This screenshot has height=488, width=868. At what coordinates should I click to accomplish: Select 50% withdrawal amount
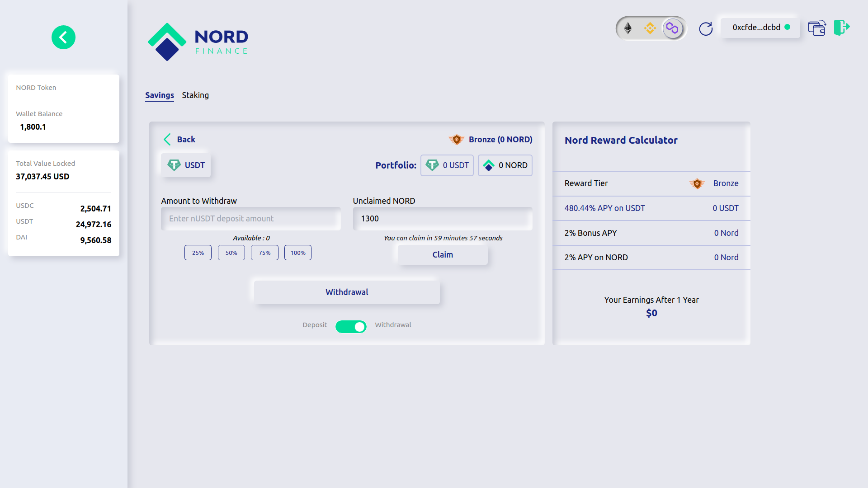coord(231,253)
